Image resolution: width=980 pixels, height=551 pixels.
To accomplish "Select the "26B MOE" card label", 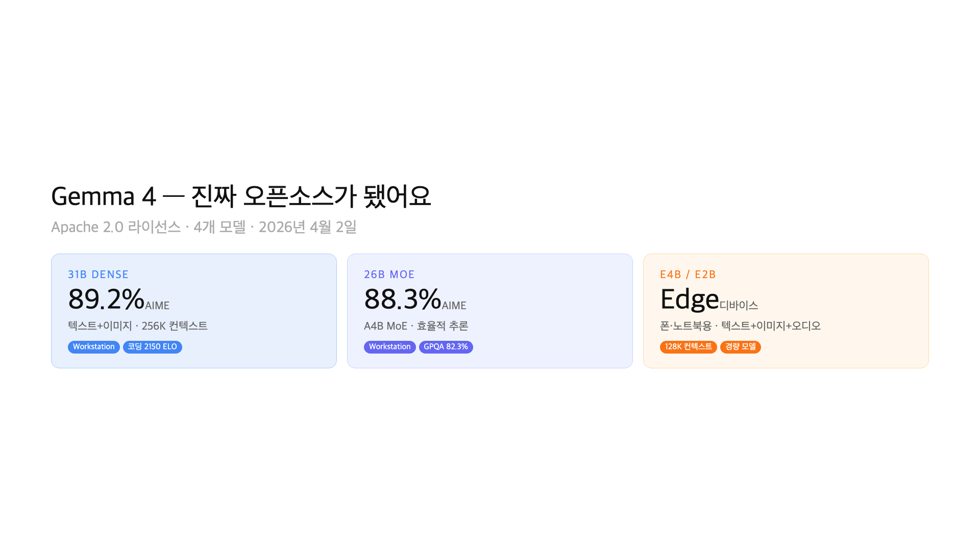I will tap(389, 274).
